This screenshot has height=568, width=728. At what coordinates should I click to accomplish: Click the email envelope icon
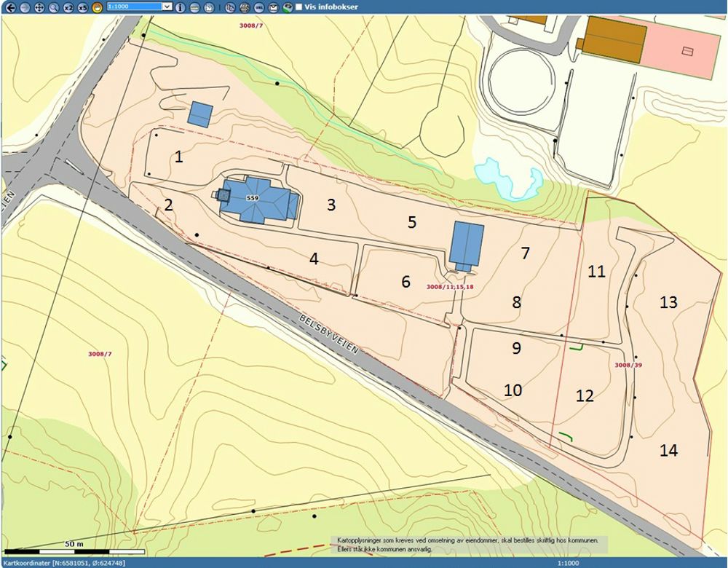click(273, 7)
